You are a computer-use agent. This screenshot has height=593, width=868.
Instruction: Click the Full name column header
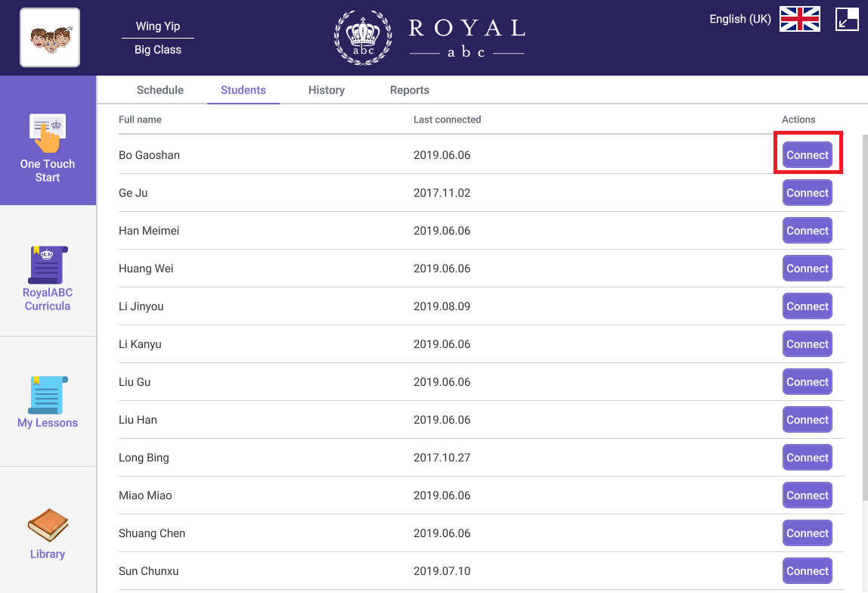pos(140,120)
